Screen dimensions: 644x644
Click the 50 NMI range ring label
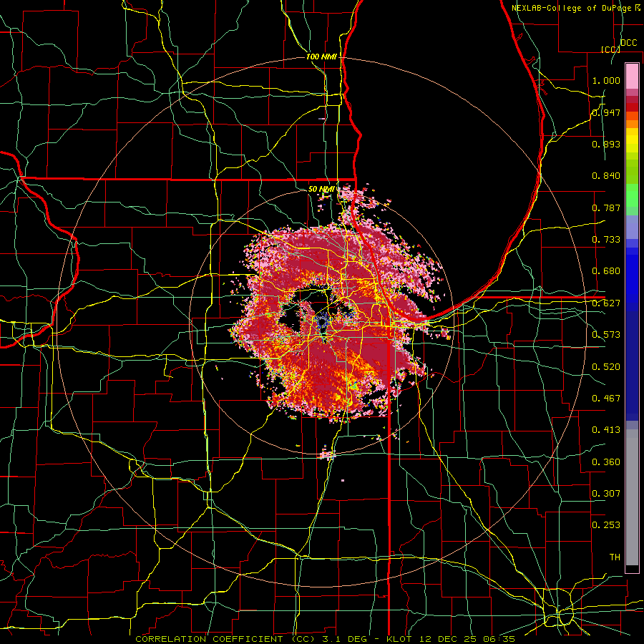point(321,189)
